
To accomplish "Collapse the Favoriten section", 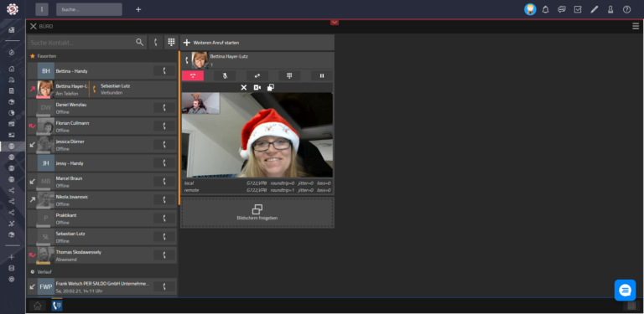I will pyautogui.click(x=43, y=56).
